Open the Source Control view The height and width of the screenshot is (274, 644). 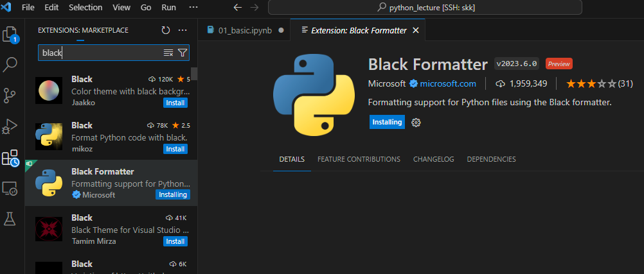[x=10, y=95]
